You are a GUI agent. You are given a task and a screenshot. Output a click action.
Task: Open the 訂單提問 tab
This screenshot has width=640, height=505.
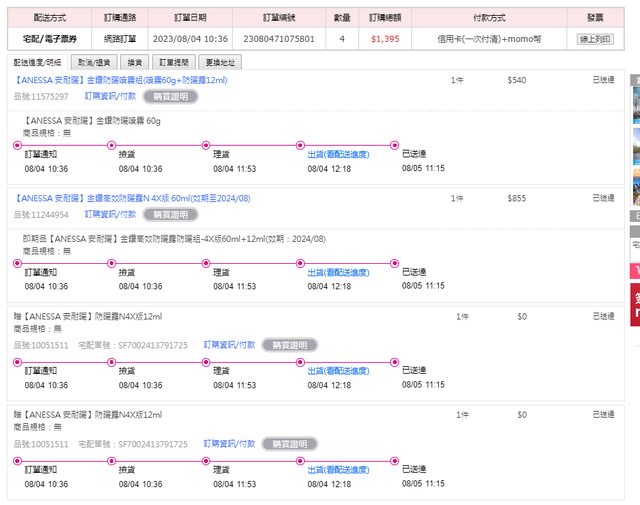pos(174,62)
